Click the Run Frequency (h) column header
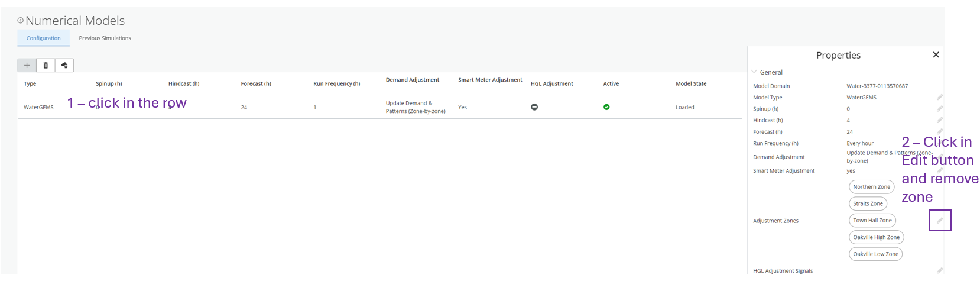 336,84
